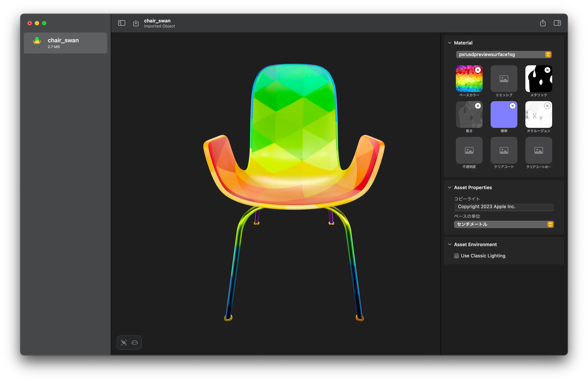Remove the occlusion texture map

[x=547, y=106]
